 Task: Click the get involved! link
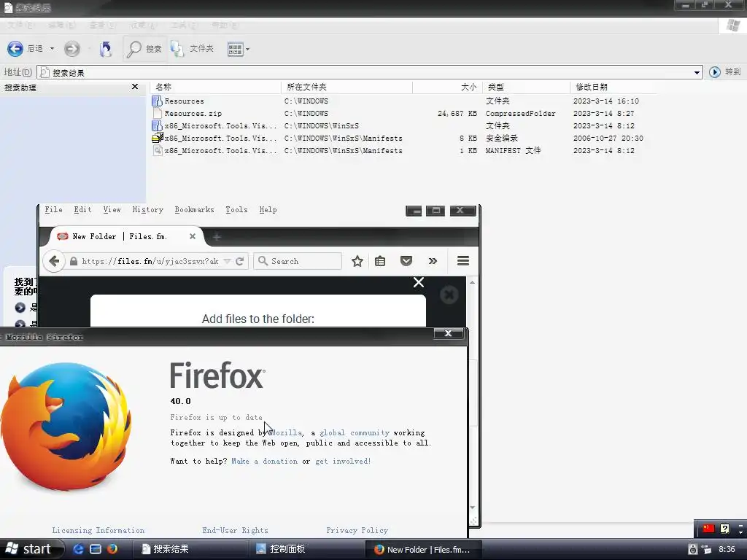(x=343, y=461)
